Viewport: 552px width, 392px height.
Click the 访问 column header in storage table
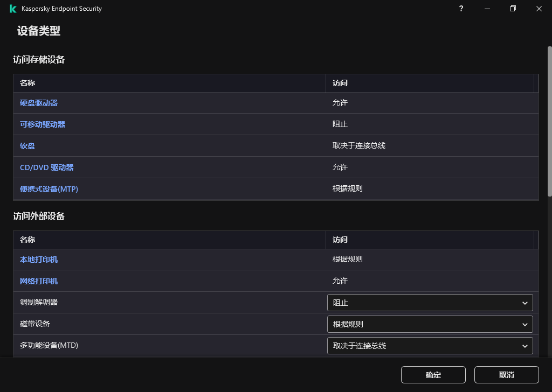pyautogui.click(x=340, y=83)
